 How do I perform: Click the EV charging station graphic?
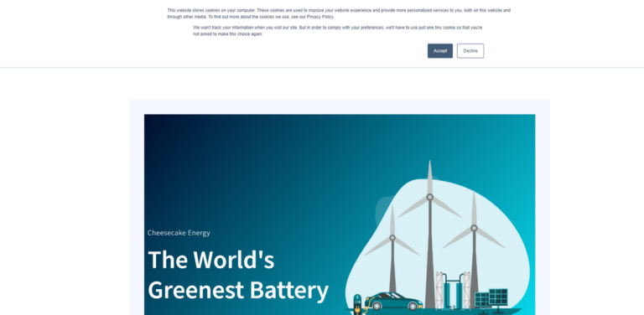point(357,304)
